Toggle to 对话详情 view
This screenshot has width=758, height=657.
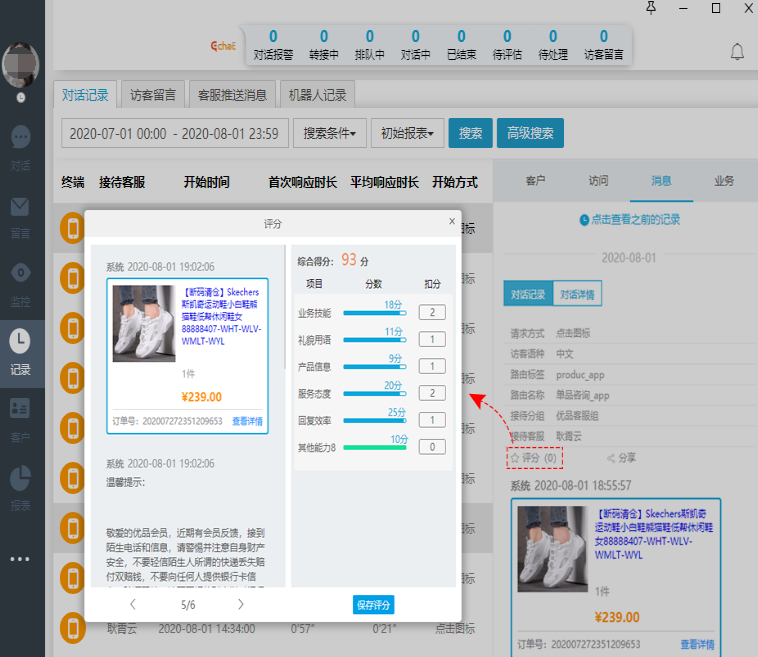pos(577,294)
